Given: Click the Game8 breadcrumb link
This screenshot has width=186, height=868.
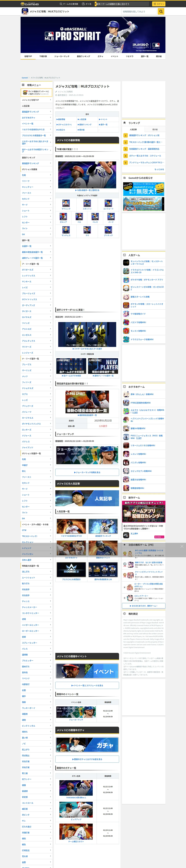Looking at the screenshot, I should (25, 78).
